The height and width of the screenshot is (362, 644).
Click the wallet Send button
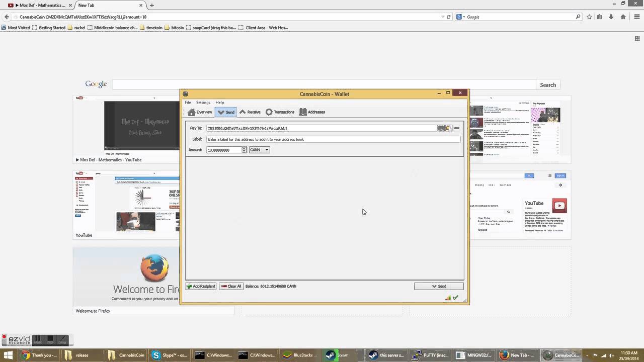coord(439,286)
